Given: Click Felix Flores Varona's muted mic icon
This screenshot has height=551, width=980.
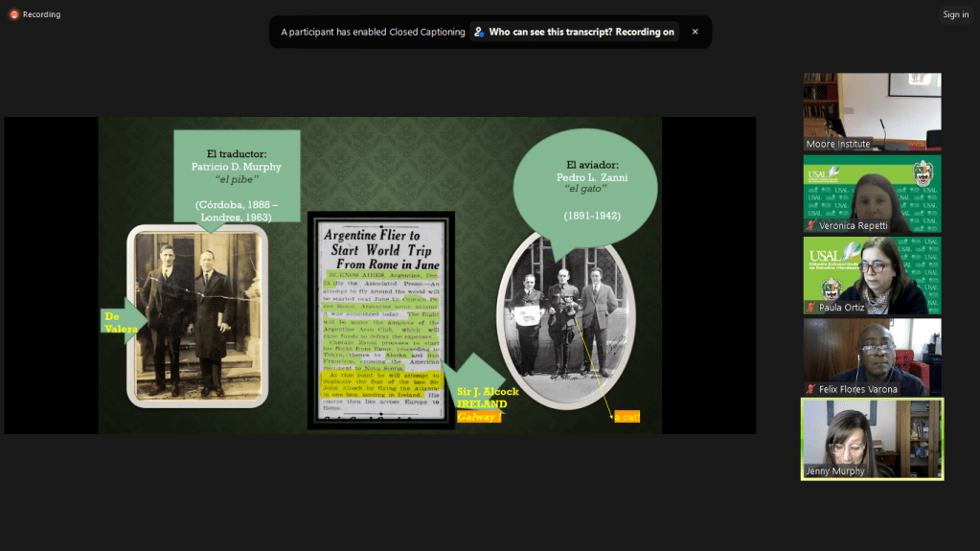Looking at the screenshot, I should click(811, 389).
